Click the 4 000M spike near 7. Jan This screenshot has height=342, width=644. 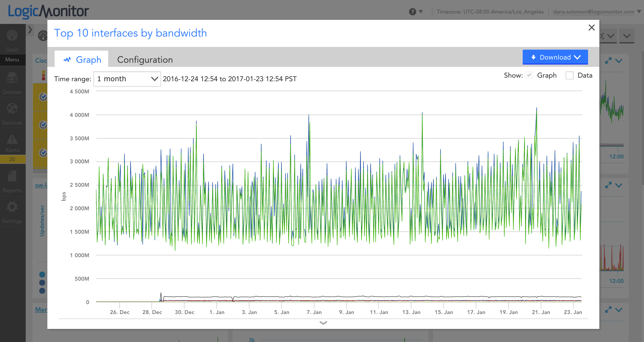(309, 115)
